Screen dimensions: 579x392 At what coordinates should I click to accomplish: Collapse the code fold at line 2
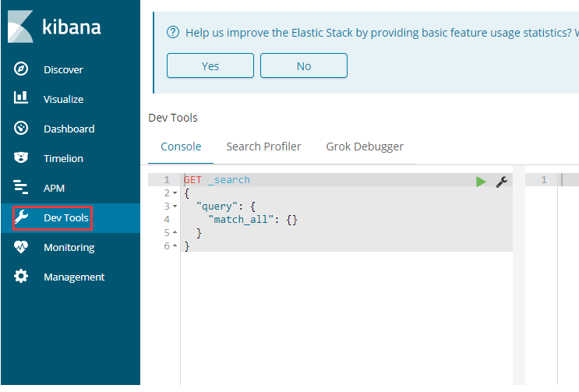[x=175, y=193]
